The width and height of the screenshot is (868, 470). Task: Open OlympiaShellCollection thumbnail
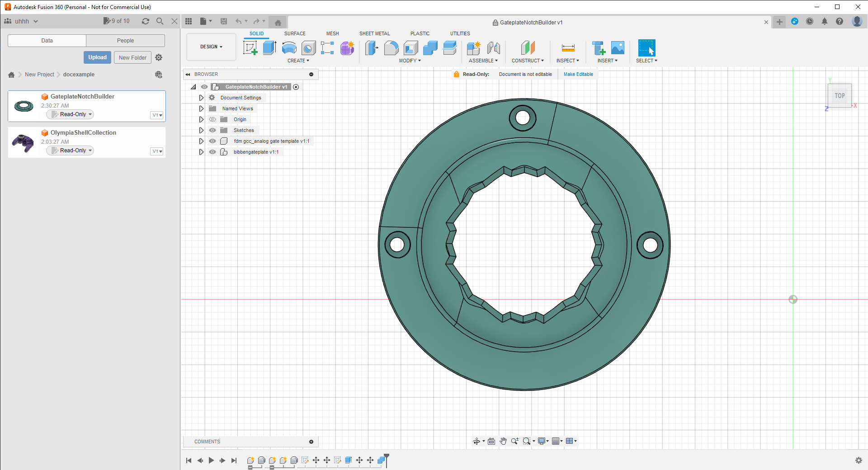click(23, 143)
